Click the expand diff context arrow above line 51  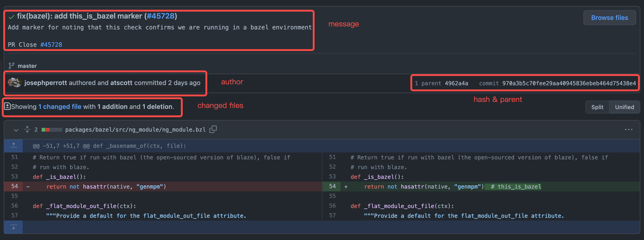(13, 146)
